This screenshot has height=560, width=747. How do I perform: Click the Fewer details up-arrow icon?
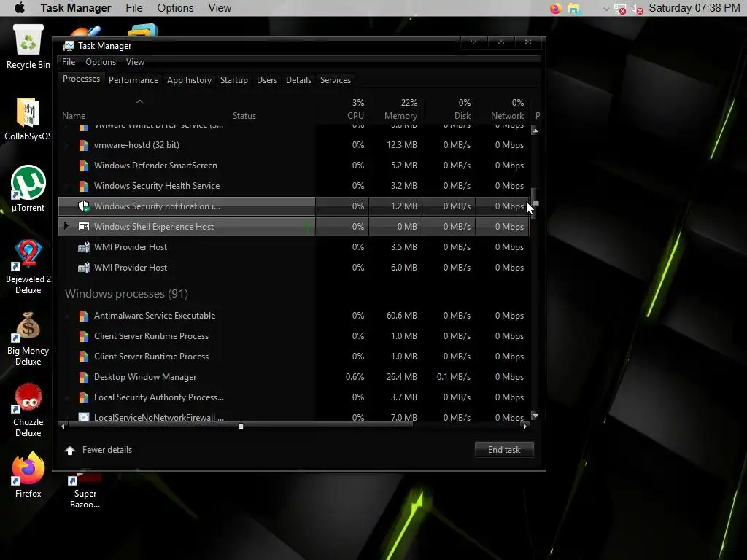coord(70,451)
